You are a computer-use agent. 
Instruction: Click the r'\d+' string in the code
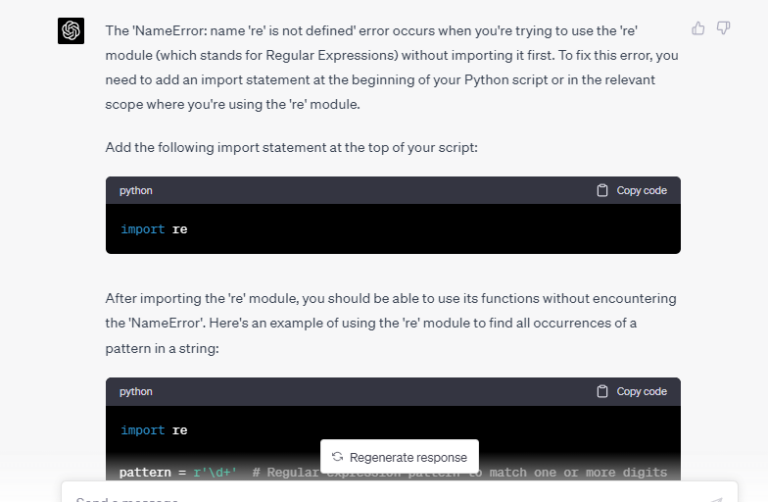coord(215,472)
